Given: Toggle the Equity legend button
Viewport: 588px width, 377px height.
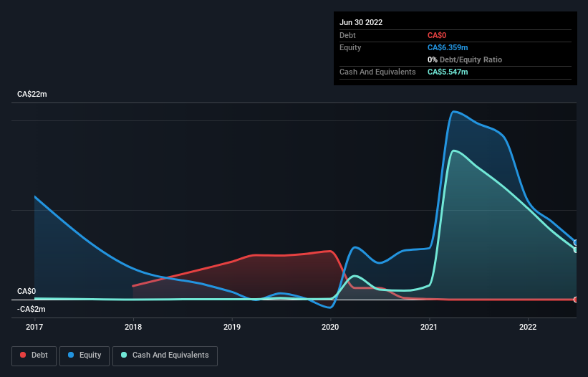Looking at the screenshot, I should coord(85,355).
